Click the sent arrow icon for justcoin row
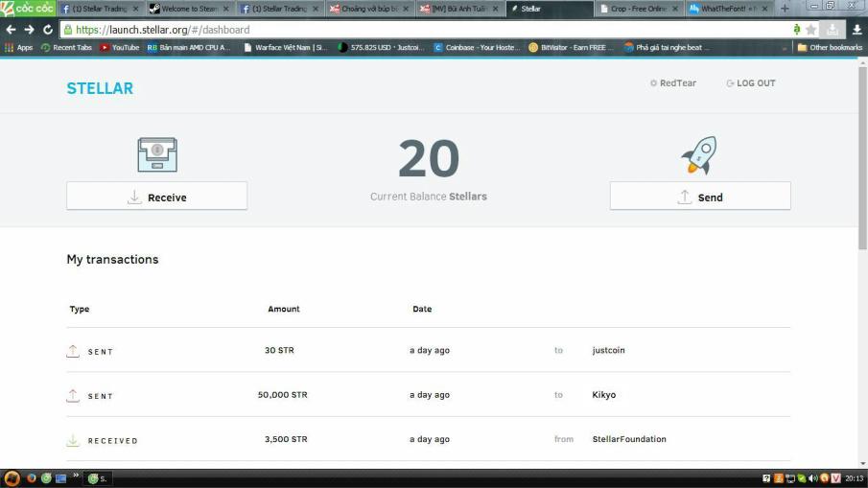The width and height of the screenshot is (868, 488). pyautogui.click(x=73, y=351)
